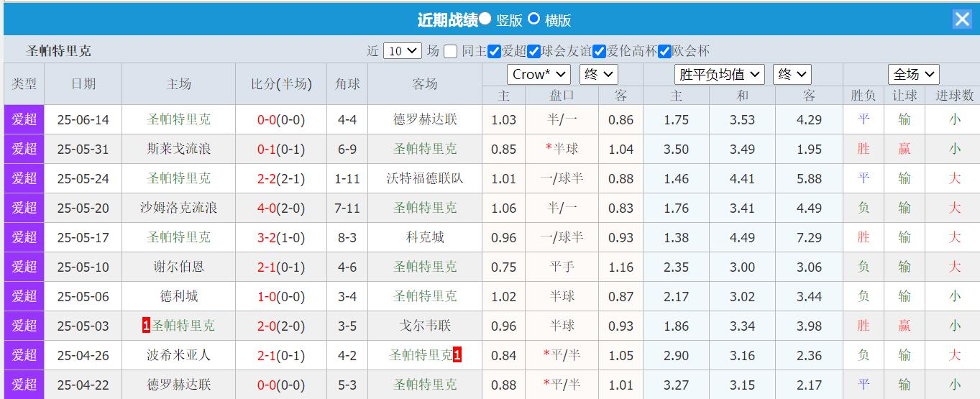
Task: Open the Crow* odds company dropdown
Action: pyautogui.click(x=539, y=74)
